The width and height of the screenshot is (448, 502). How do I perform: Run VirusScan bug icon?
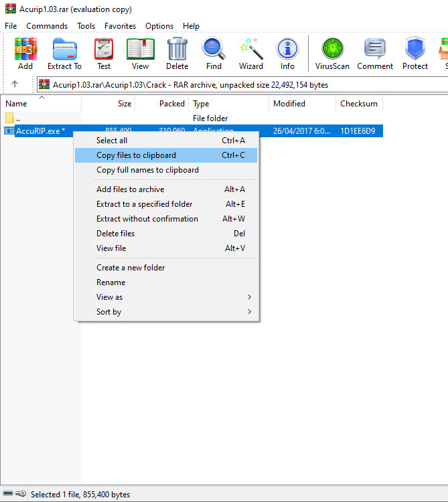[x=332, y=49]
